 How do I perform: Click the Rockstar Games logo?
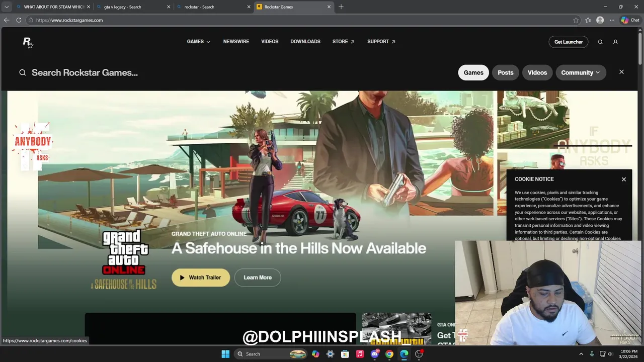[28, 43]
